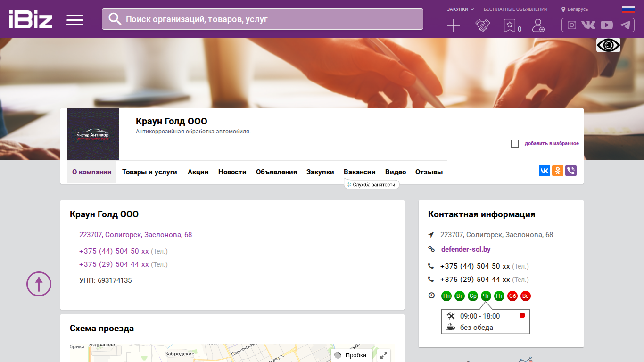The image size is (644, 362).
Task: Switch language via Russian flag
Action: (628, 9)
